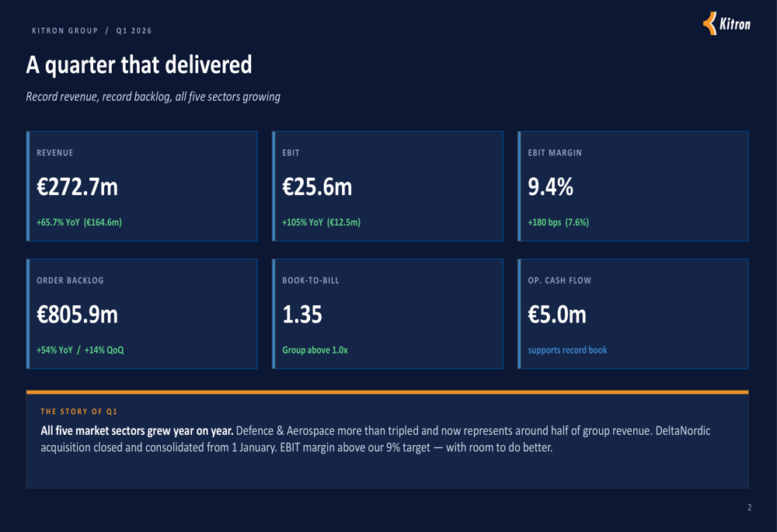The image size is (777, 532).
Task: Select the 1.35 book-to-bill value
Action: tap(302, 315)
